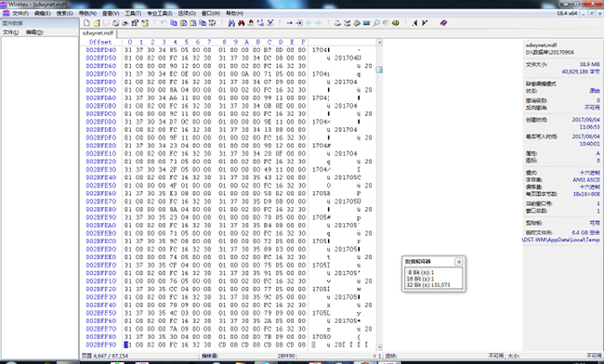Expand the 选项(O) menu
This screenshot has width=604, height=364.
click(187, 14)
